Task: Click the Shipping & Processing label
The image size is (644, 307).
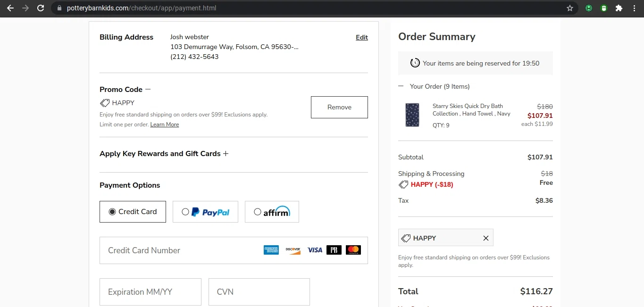Action: [431, 174]
